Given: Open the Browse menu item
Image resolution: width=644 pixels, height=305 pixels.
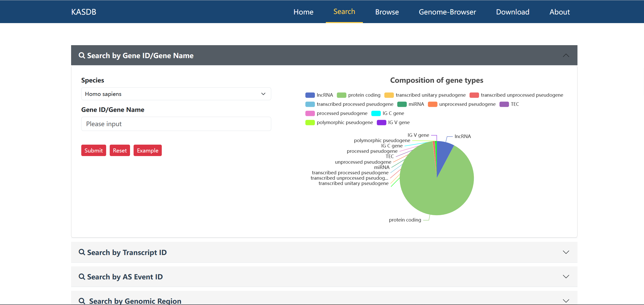Looking at the screenshot, I should [387, 12].
